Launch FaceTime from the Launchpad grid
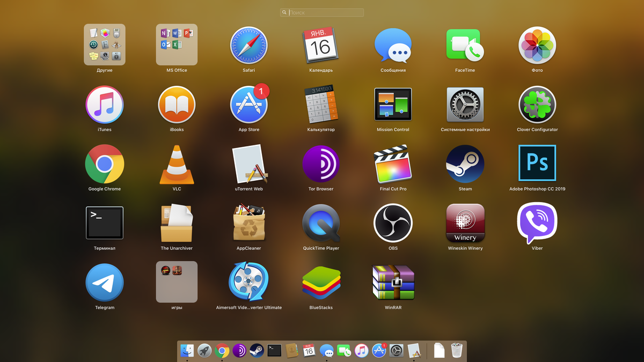 point(465,46)
